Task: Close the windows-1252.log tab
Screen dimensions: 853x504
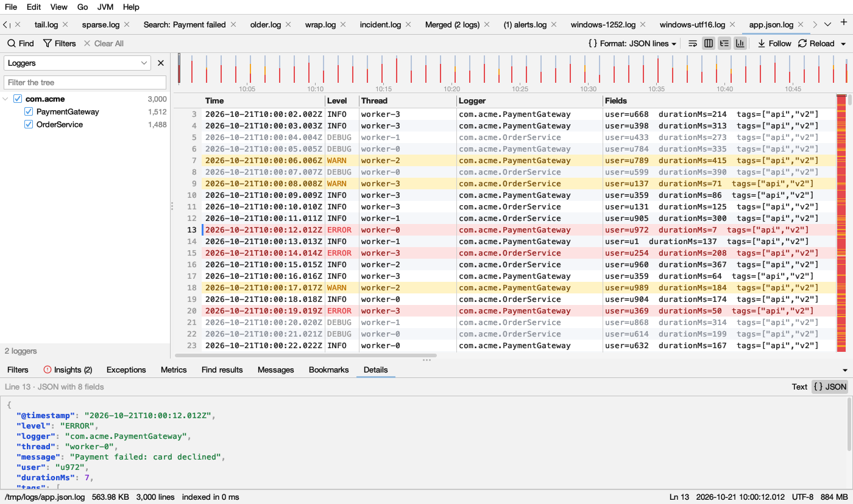Action: coord(643,24)
